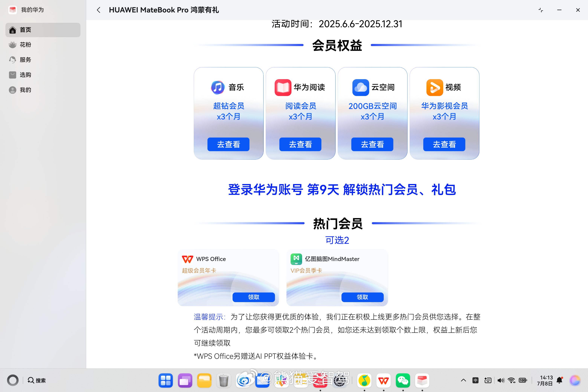The width and height of the screenshot is (588, 392).
Task: Open Wi-Fi settings in tray
Action: (x=512, y=381)
